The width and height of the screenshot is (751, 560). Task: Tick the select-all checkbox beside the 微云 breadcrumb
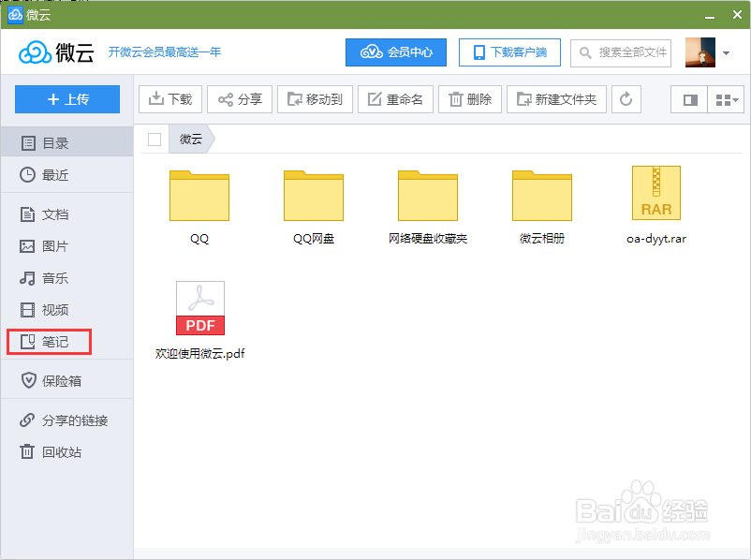tap(155, 140)
